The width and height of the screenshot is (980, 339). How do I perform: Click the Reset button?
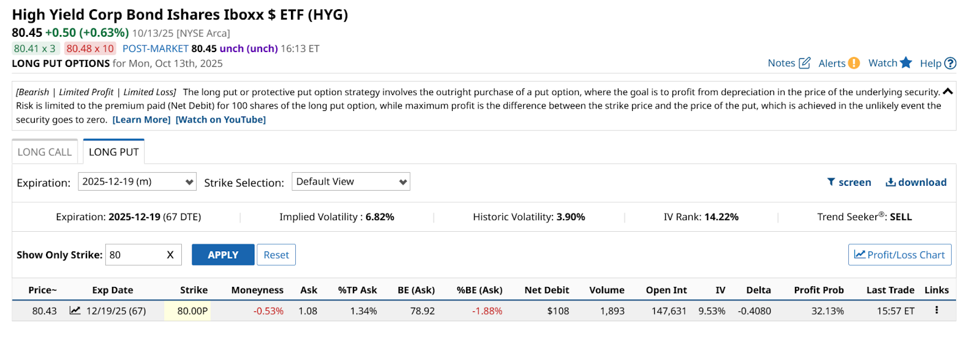[x=276, y=255]
